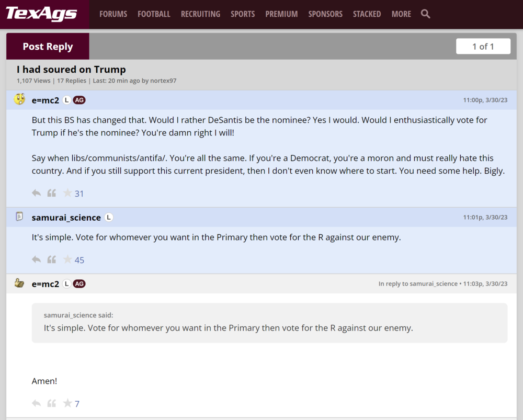Click reply arrow on samurai_science post

(x=36, y=259)
